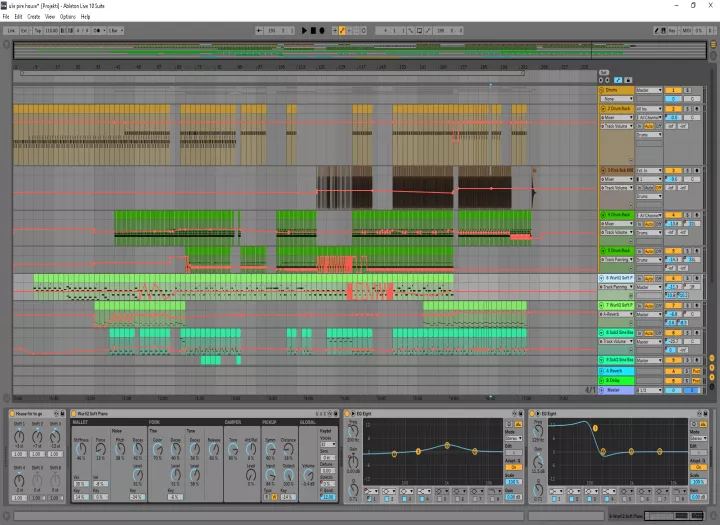Collapse the Drums group track
Screen dimensions: 720x525
(602, 90)
